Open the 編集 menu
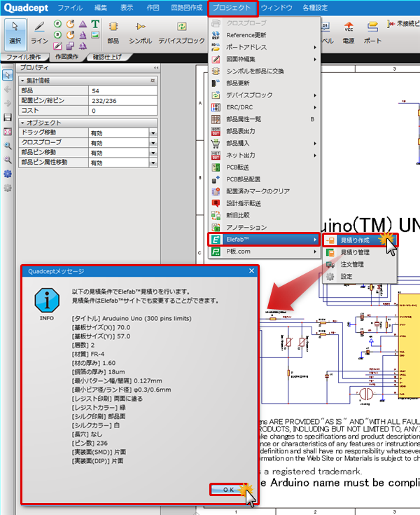This screenshot has height=515, width=420. (x=100, y=8)
